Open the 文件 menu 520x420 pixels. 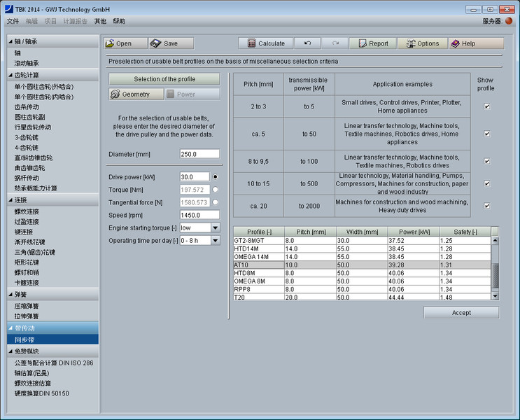coord(13,22)
